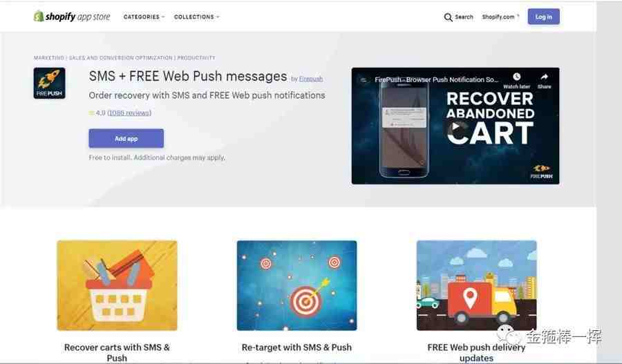Click the FirePush channel avatar in video
Screen dimensions: 622x364
pyautogui.click(x=364, y=79)
